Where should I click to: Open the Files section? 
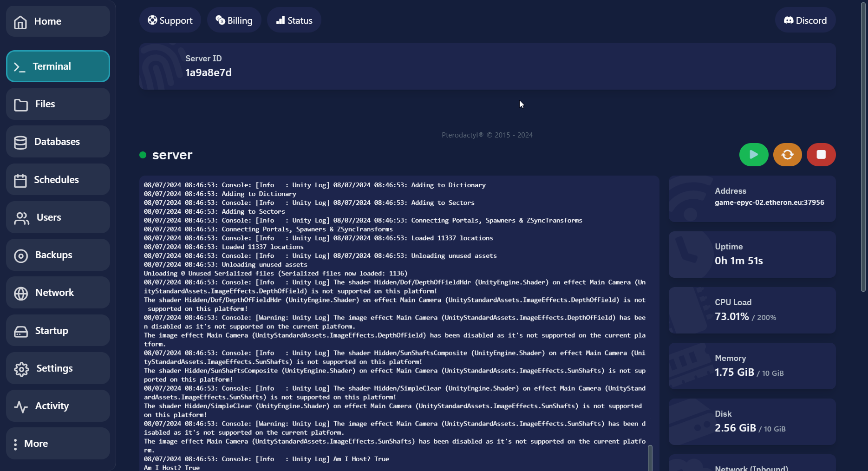click(58, 104)
